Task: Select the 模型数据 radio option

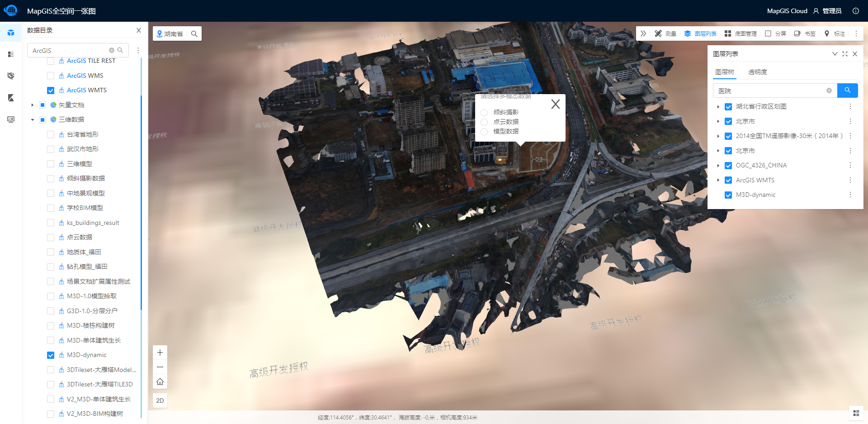Action: [484, 131]
